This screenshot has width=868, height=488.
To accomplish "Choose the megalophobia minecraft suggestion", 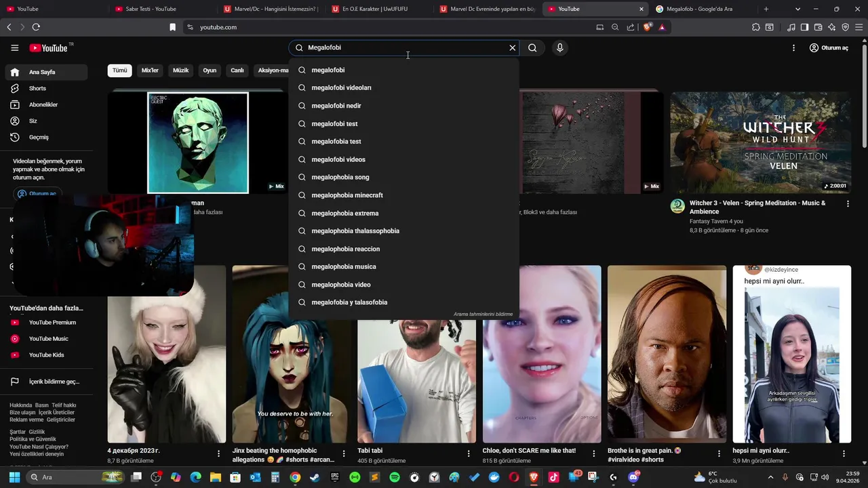I will tap(404, 195).
